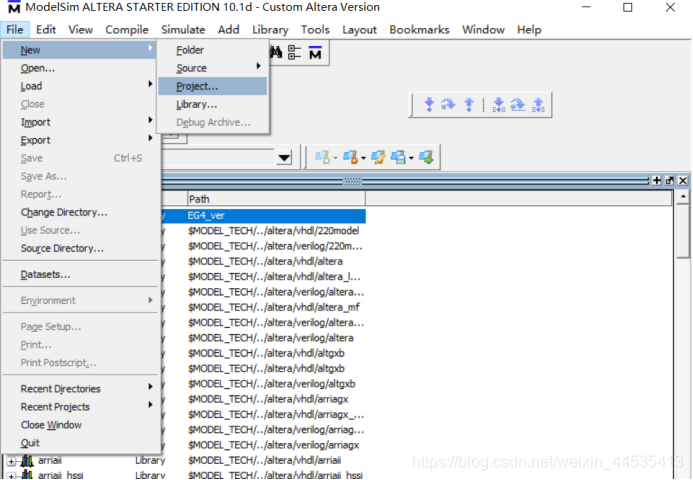Select Folder in the New submenu
Screen dimensions: 693x480
[x=213, y=50]
